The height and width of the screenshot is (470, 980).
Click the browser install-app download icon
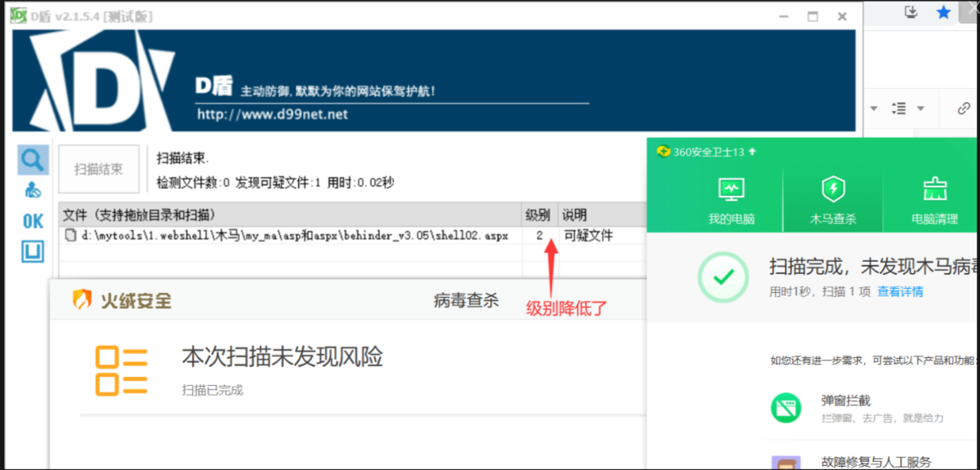tap(912, 12)
